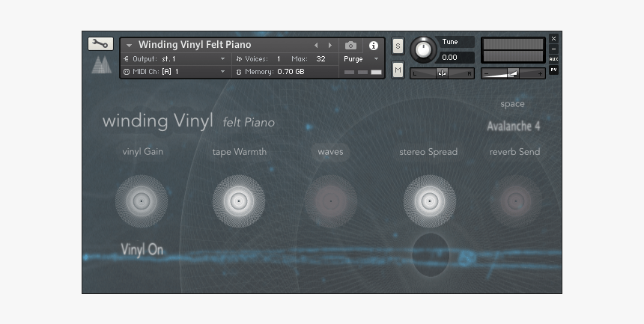Increase volume with plus icon

coord(540,74)
